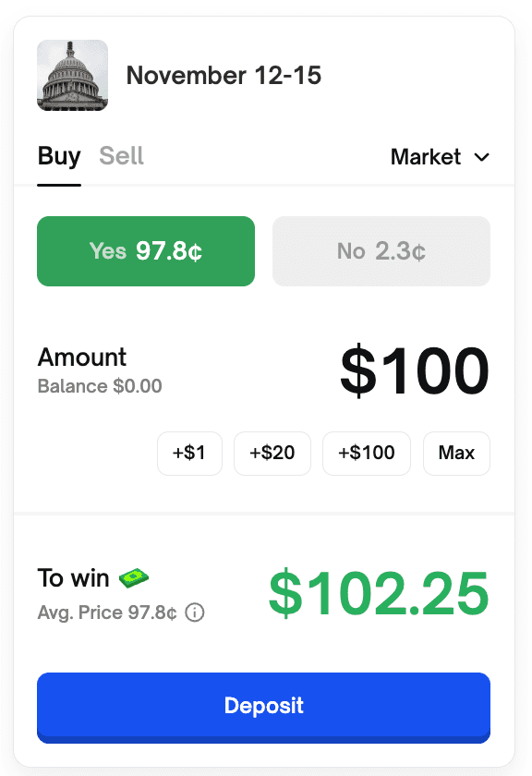Select the No 2.3¢ outcome
Image resolution: width=532 pixels, height=776 pixels.
click(x=381, y=250)
